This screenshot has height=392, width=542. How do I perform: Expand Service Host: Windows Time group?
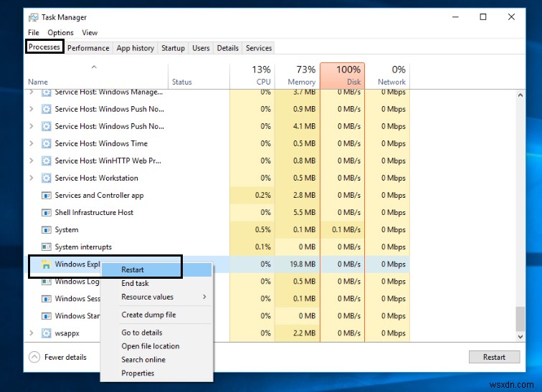point(32,143)
